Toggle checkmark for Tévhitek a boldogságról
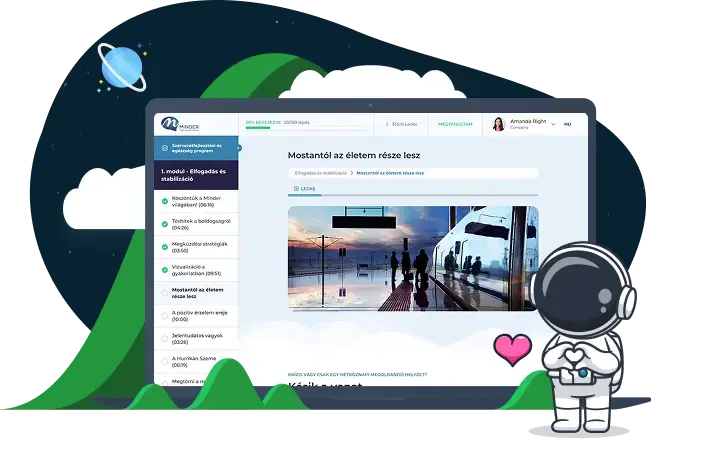This screenshot has width=709, height=462. click(165, 224)
